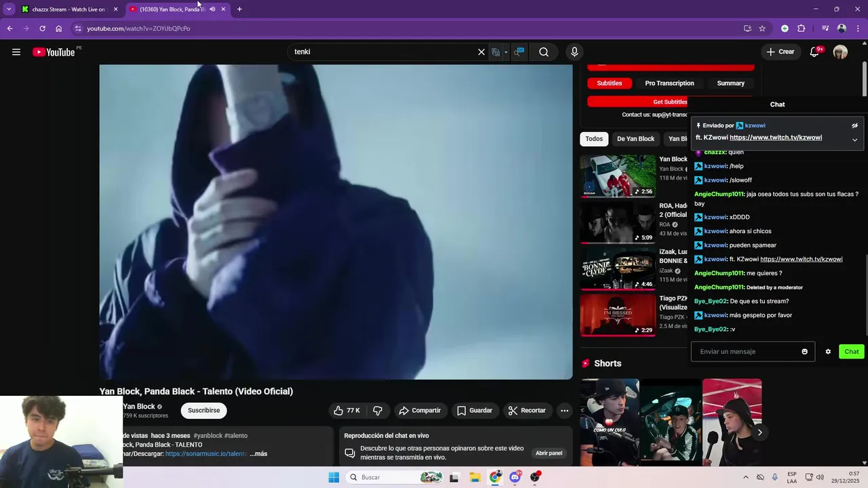Open File Explorer from taskbar

(x=475, y=477)
